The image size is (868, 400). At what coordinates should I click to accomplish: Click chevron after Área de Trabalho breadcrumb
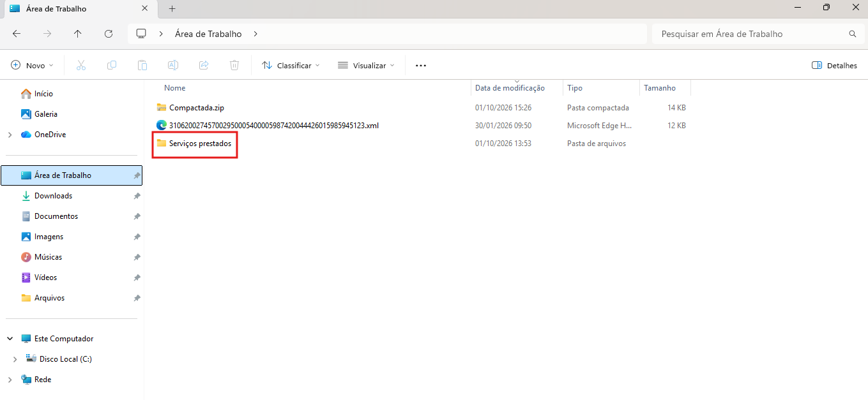coord(255,34)
